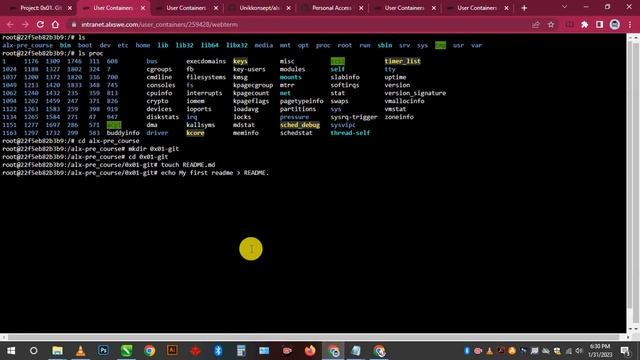The height and width of the screenshot is (360, 640).
Task: Navigate back with the back arrow
Action: click(x=10, y=24)
